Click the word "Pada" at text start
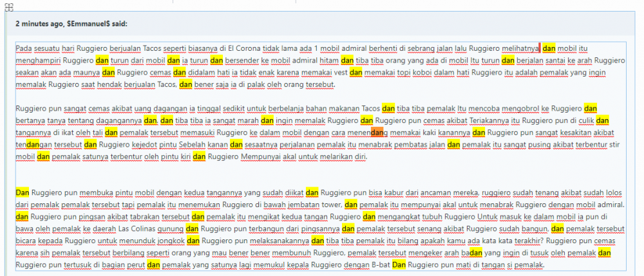The height and width of the screenshot is (276, 644). (23, 49)
